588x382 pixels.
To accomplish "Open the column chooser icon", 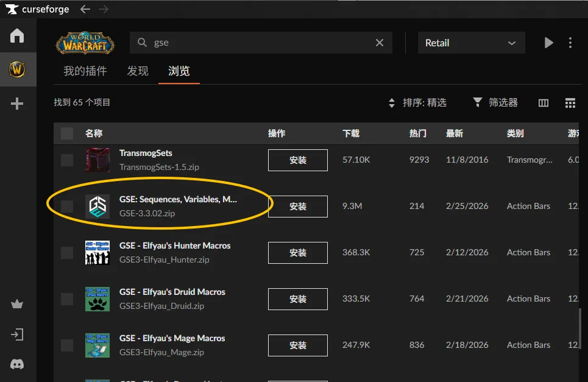I will coord(544,103).
